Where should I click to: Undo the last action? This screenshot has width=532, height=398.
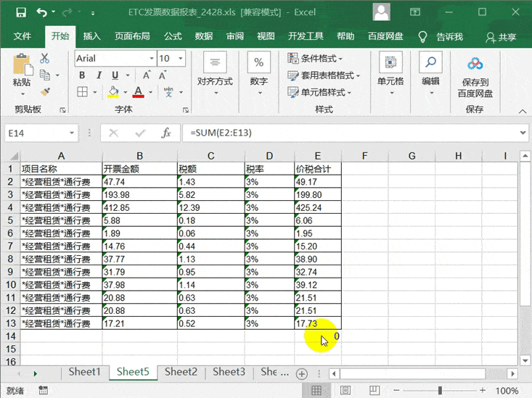41,12
